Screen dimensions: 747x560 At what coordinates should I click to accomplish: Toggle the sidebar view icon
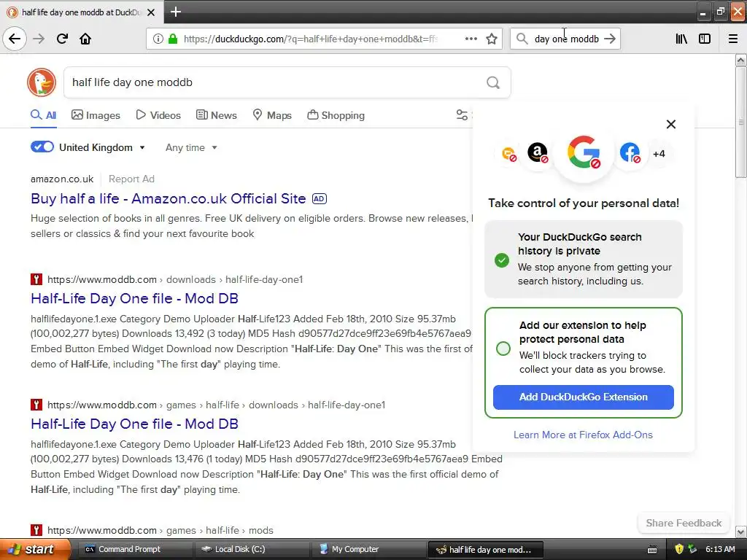[705, 39]
